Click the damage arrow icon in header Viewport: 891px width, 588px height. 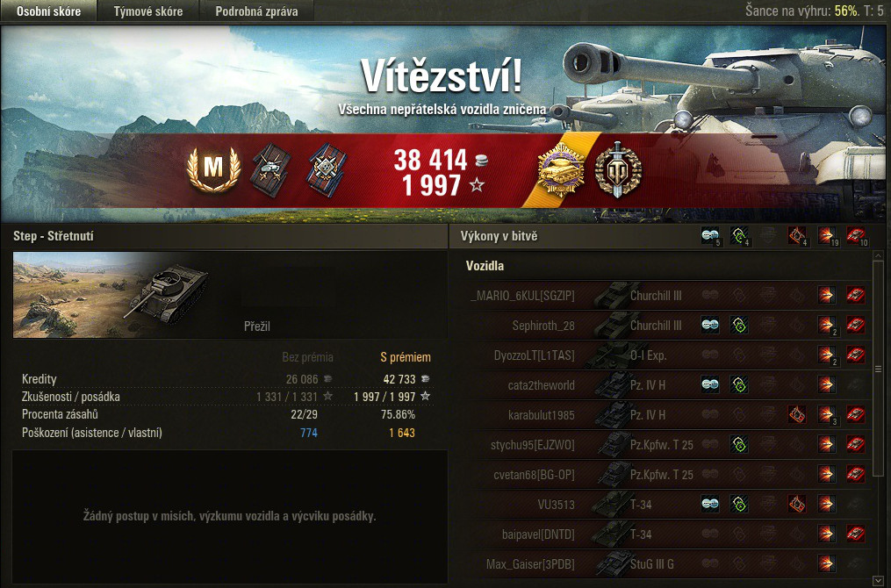coord(826,235)
